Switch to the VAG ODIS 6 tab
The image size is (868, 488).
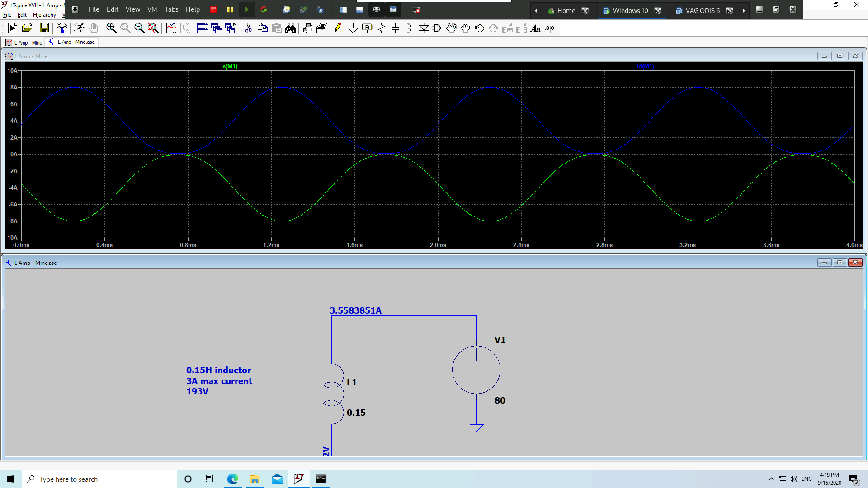702,10
